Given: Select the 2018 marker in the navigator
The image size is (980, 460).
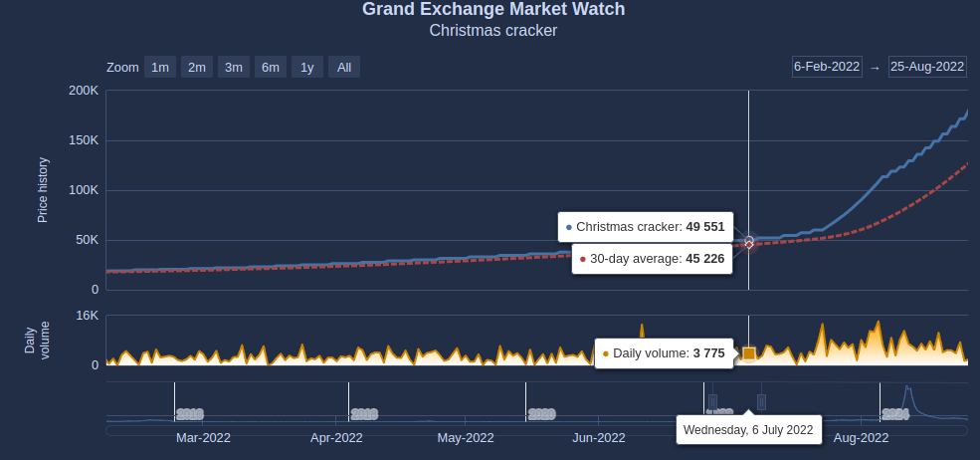Looking at the screenshot, I should click(x=364, y=413).
